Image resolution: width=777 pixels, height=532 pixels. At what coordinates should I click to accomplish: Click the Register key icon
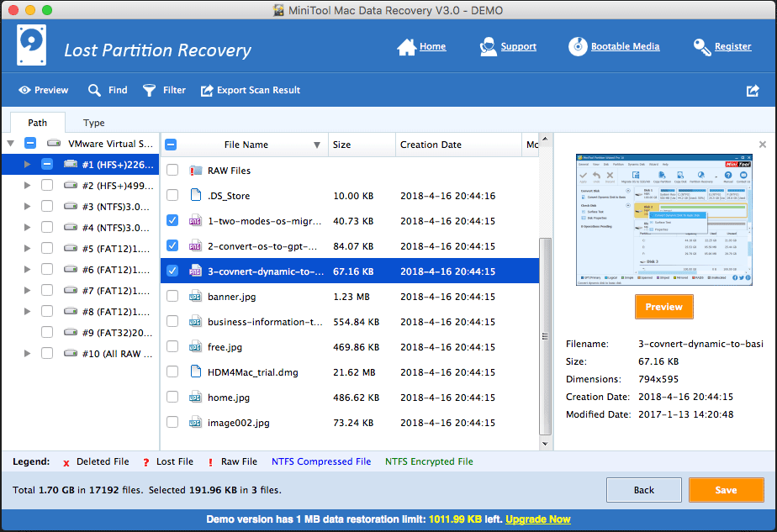pyautogui.click(x=701, y=46)
